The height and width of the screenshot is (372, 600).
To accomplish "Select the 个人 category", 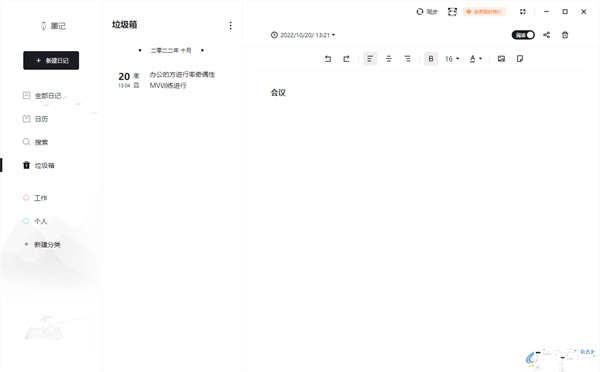I will pos(35,221).
